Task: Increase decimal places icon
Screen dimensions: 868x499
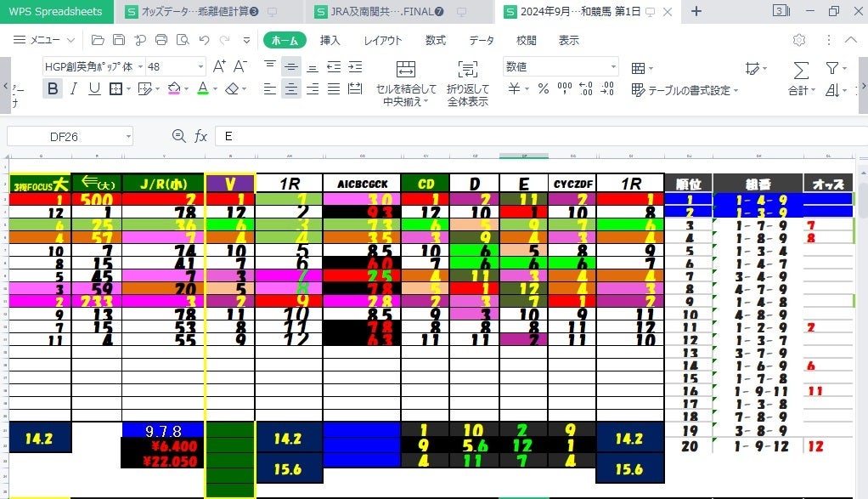Action: coord(586,88)
